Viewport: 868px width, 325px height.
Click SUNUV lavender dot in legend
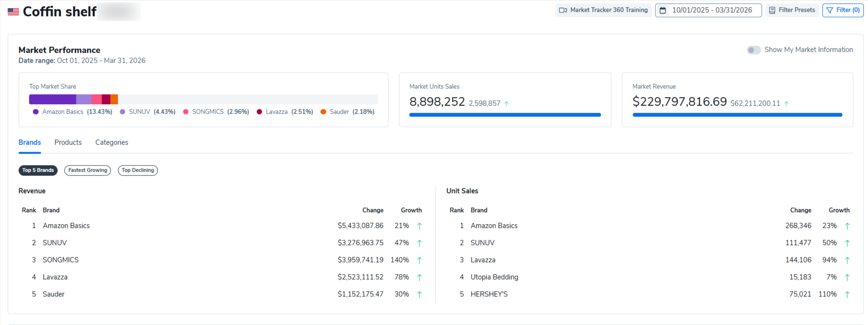123,112
